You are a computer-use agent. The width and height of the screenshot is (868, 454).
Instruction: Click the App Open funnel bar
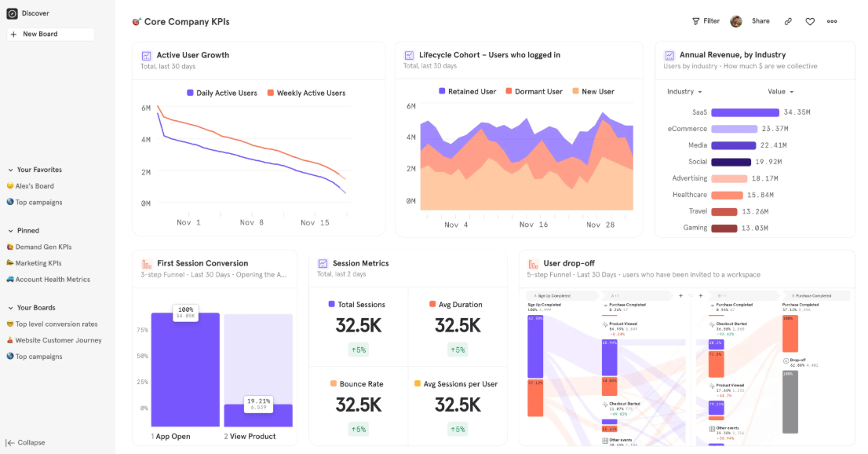tap(185, 370)
